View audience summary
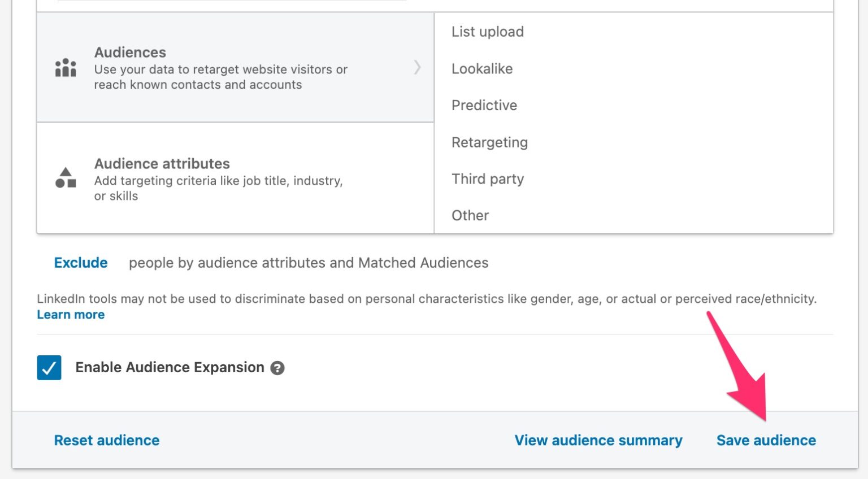The image size is (868, 479). tap(598, 441)
